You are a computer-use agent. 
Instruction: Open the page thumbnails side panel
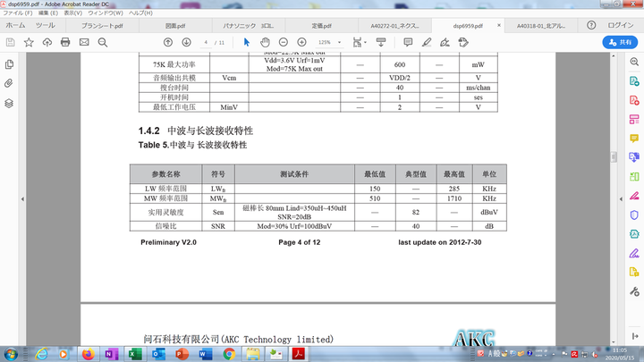click(x=9, y=64)
